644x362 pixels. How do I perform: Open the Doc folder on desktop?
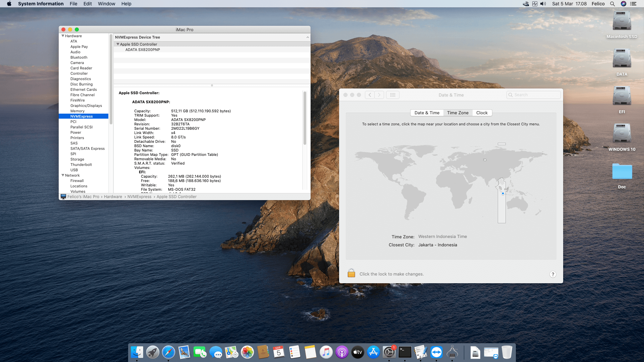tap(622, 172)
